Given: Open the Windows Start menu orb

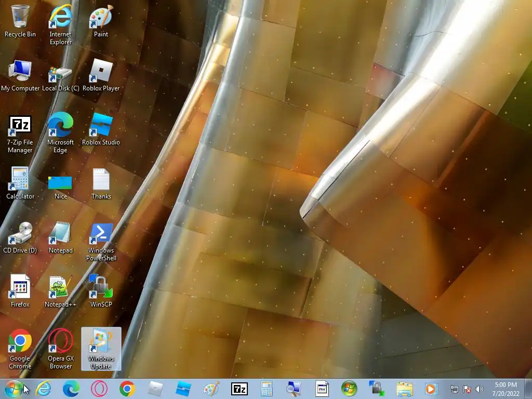Looking at the screenshot, I should tap(14, 389).
